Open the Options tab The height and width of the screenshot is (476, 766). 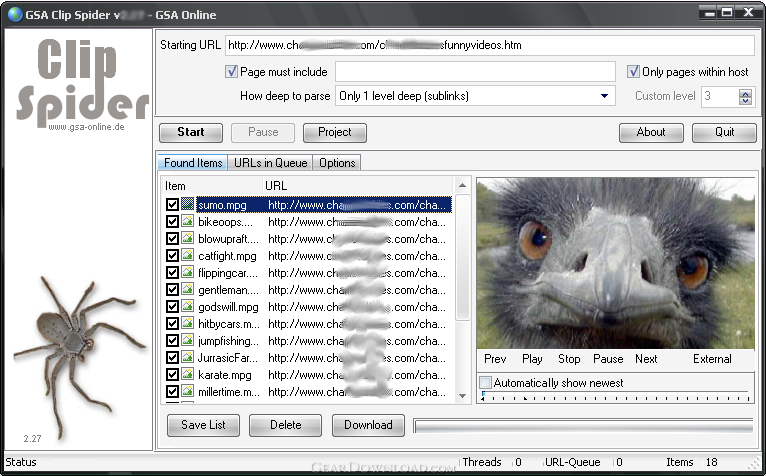(337, 163)
